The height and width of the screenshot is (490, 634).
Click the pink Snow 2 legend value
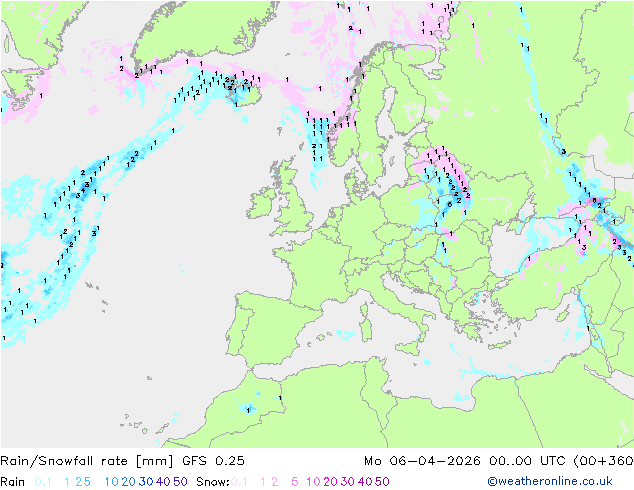coord(275,482)
